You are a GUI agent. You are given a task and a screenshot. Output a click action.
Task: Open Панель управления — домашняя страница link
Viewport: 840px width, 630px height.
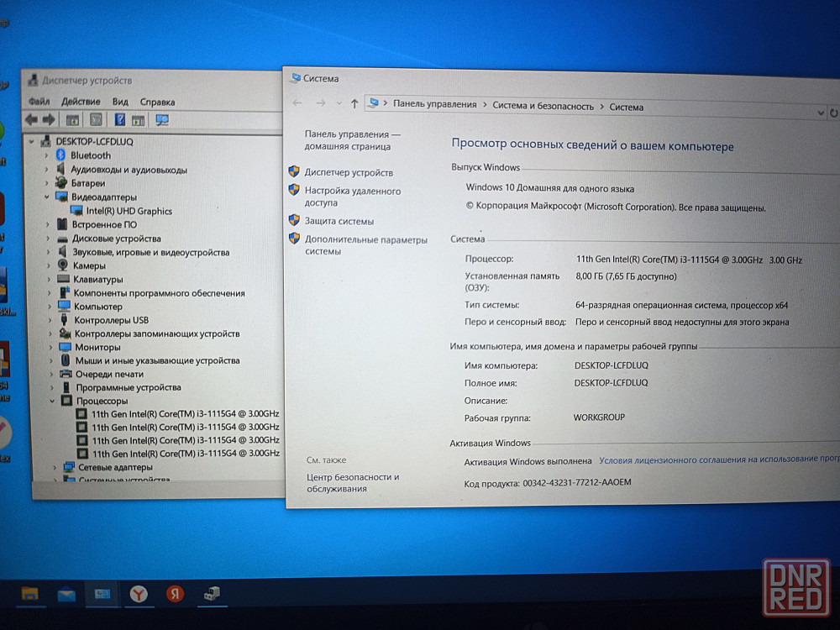point(352,140)
